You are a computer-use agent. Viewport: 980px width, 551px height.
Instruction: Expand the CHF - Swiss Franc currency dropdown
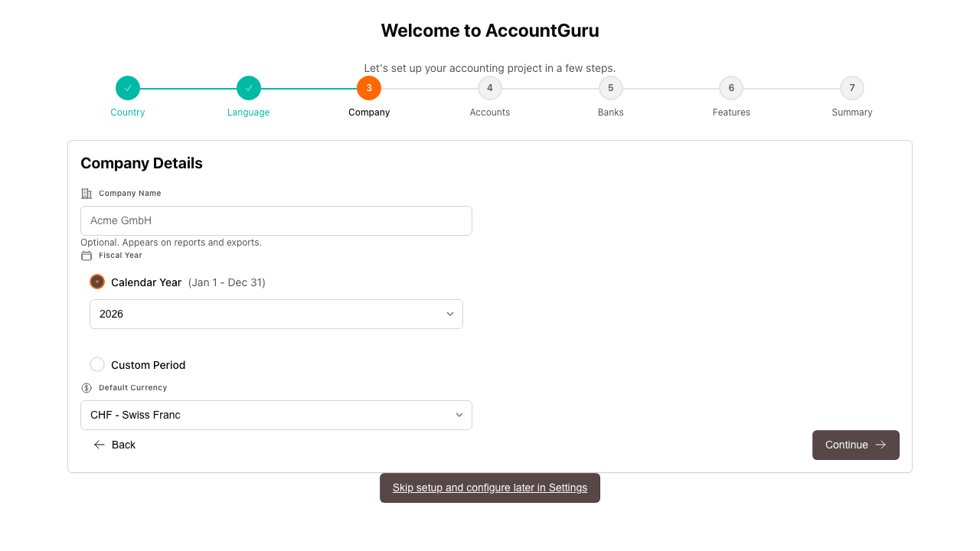click(276, 415)
